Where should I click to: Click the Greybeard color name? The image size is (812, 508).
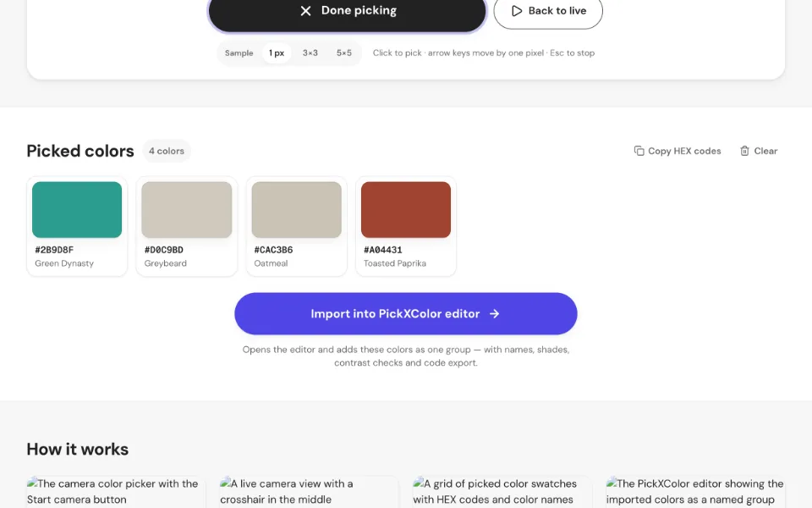(x=165, y=263)
